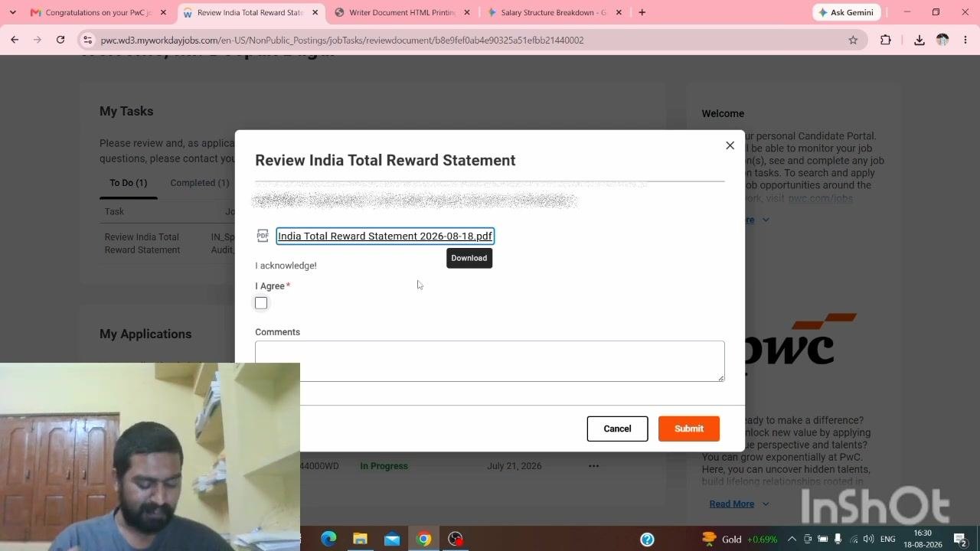Go back to the previous page
This screenshot has height=551, width=980.
tap(15, 40)
